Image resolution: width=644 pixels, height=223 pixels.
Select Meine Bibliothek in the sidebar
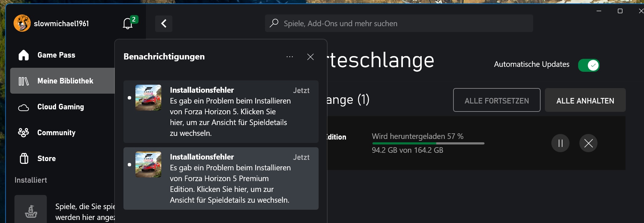click(x=65, y=81)
